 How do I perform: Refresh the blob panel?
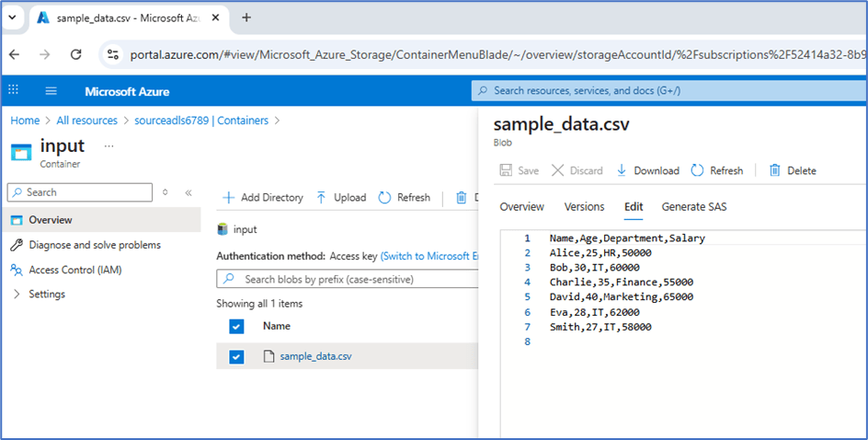[x=716, y=170]
